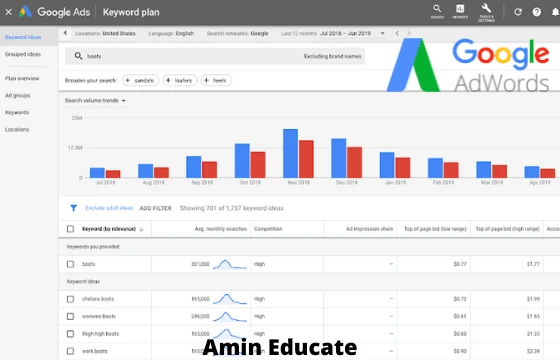
Task: Check the box for womens boots
Action: (70, 316)
